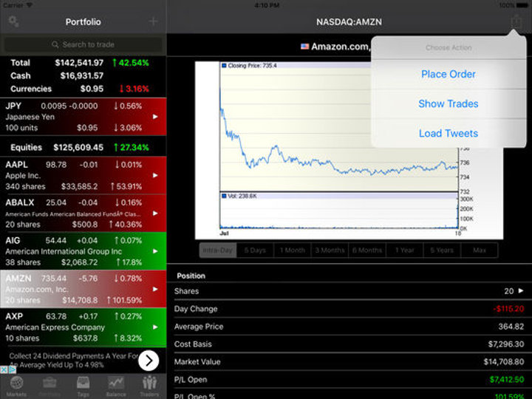Tap the battery indicator in status bar
Viewport: 532px width, 399px height.
pos(522,5)
